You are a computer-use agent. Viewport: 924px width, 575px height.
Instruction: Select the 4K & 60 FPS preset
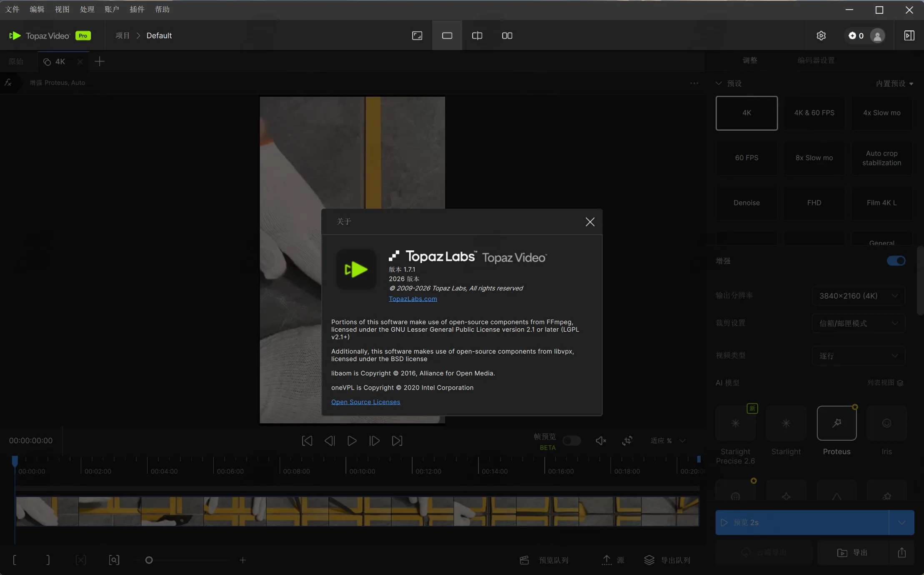tap(814, 113)
